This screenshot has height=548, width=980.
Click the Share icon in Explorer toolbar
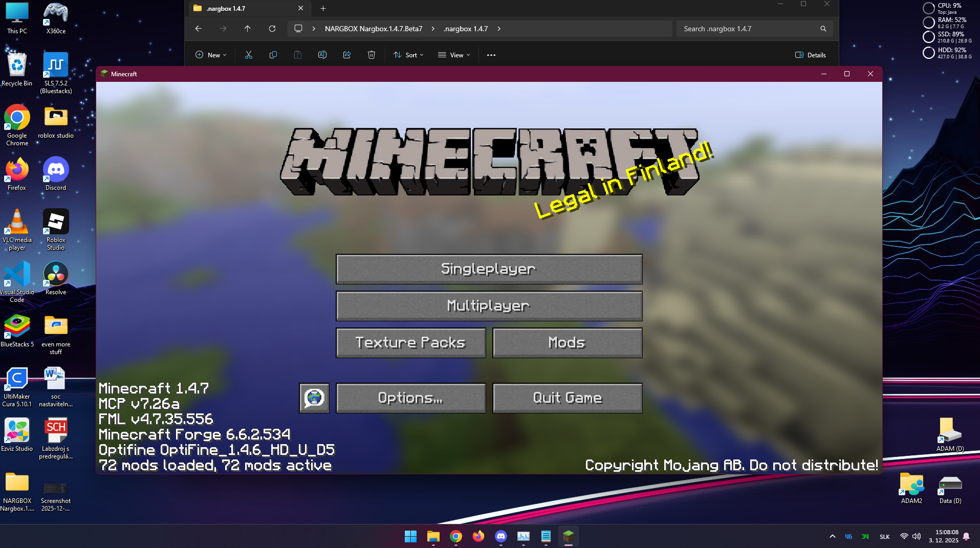(347, 55)
